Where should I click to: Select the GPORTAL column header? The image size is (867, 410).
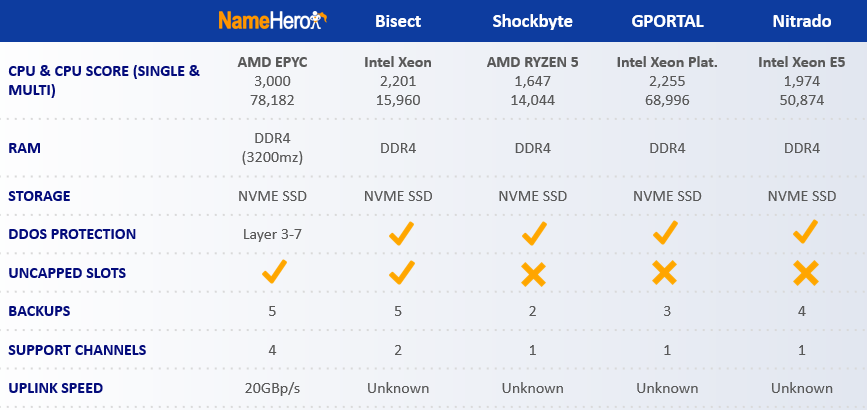tap(667, 22)
